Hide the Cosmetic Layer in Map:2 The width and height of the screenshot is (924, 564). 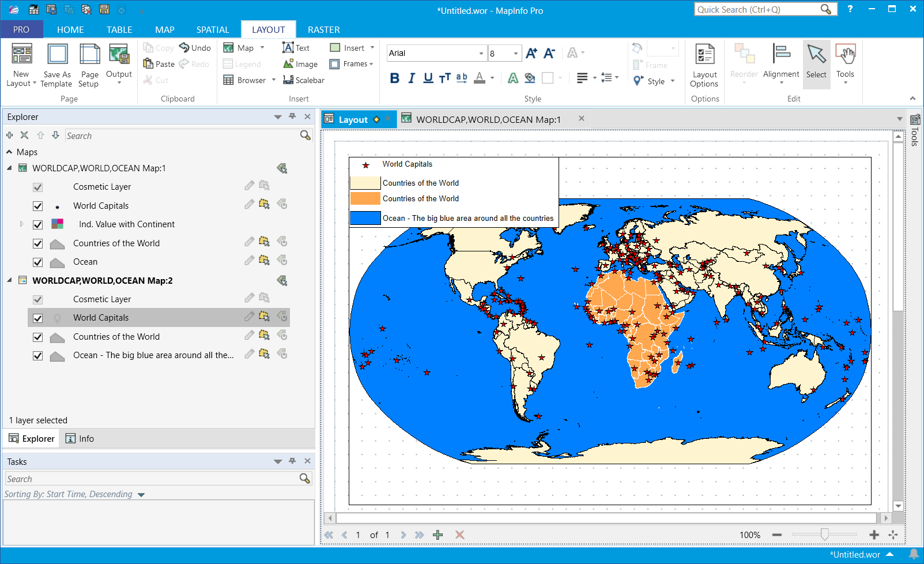point(37,299)
